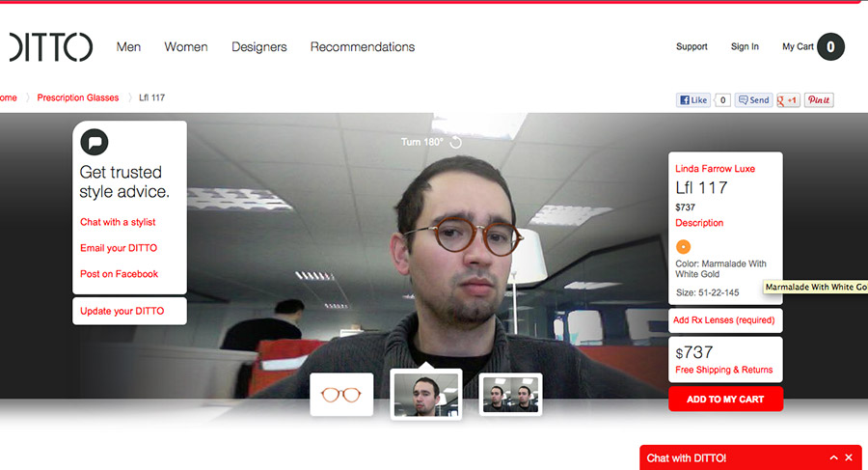Click the Pin it button
868x470 pixels.
click(x=819, y=99)
